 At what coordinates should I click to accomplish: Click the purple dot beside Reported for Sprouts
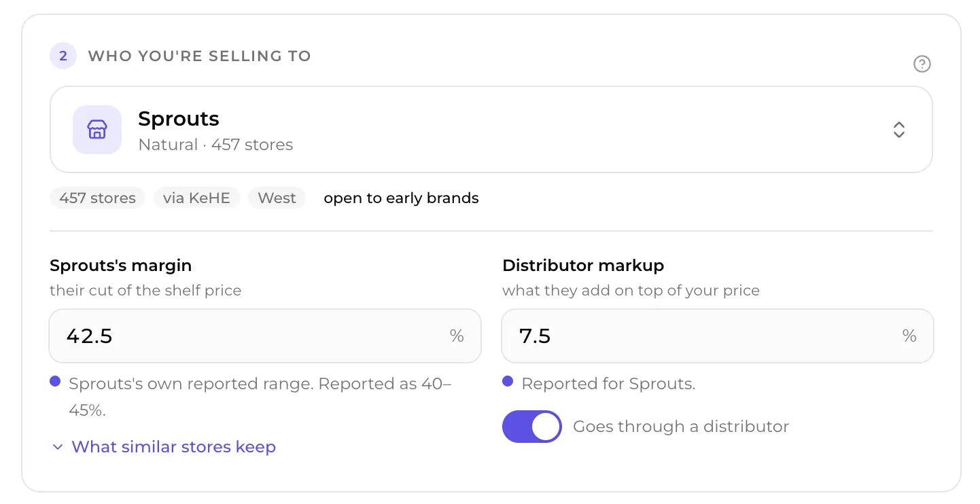(x=508, y=382)
